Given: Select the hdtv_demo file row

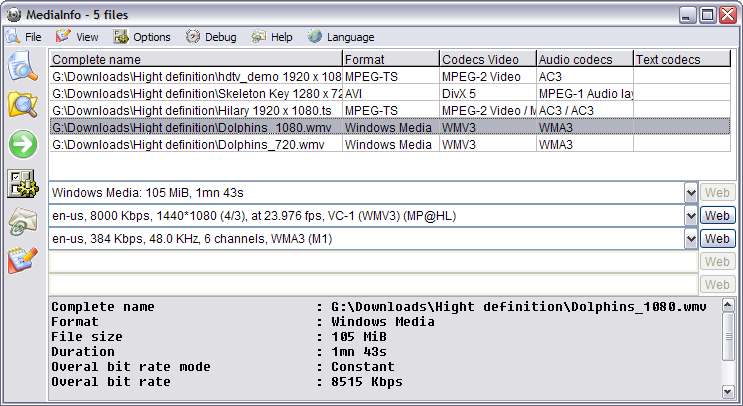Looking at the screenshot, I should tap(190, 76).
